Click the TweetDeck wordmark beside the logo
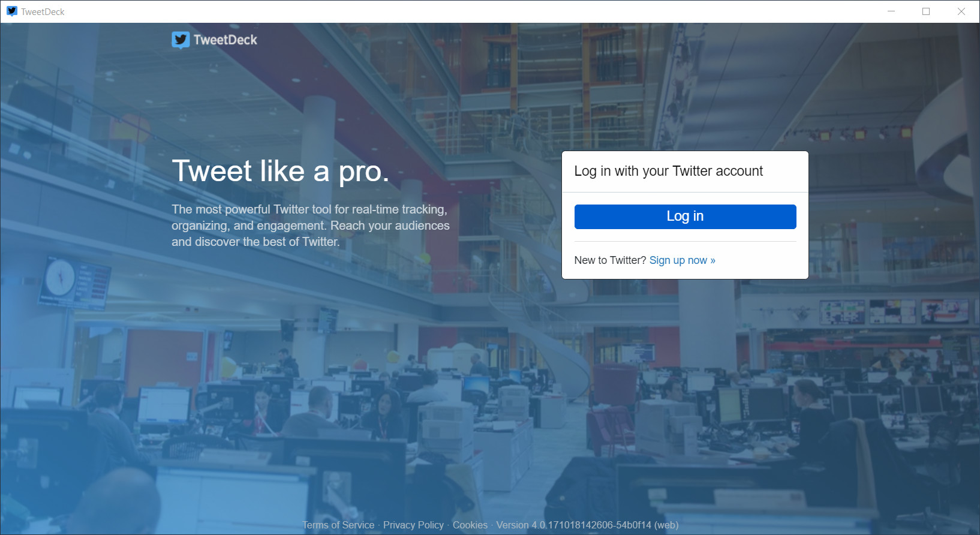980x535 pixels. [x=226, y=40]
